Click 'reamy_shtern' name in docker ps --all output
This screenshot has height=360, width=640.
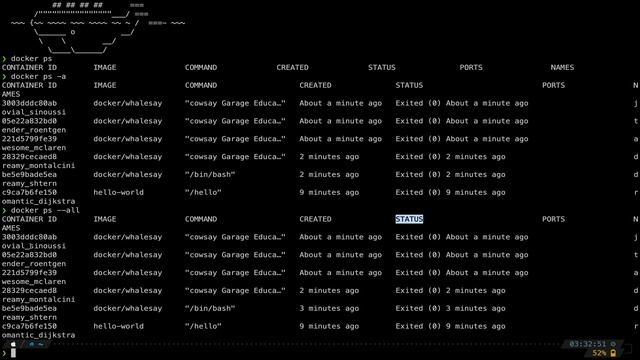(29, 318)
